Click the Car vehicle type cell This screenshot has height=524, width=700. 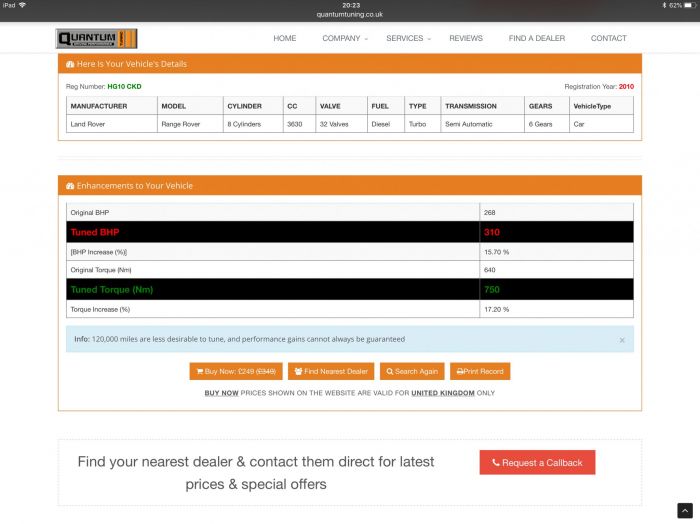601,124
